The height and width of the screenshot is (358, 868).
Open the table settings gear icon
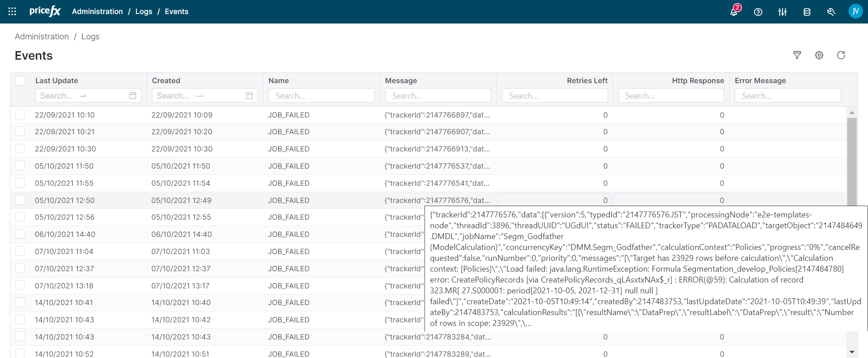pos(819,55)
